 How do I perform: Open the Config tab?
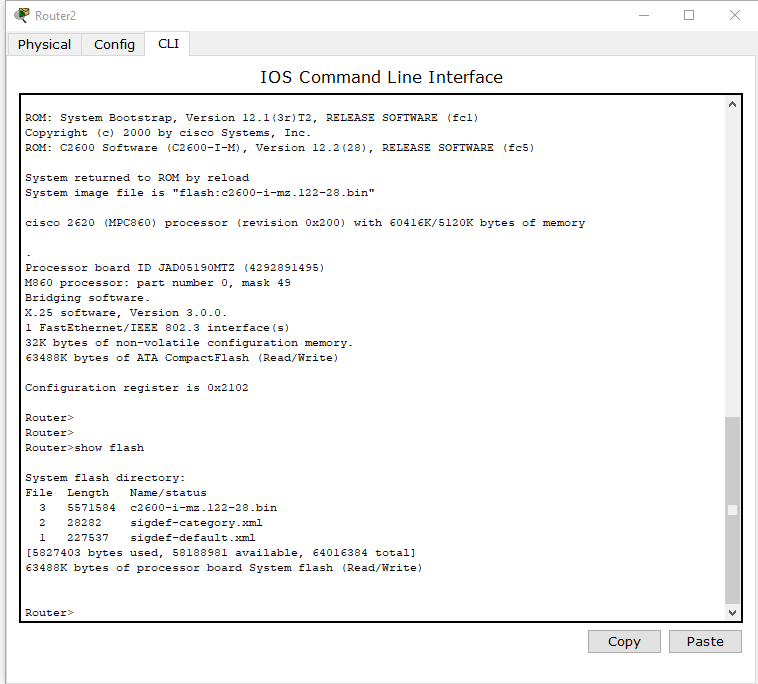(114, 44)
